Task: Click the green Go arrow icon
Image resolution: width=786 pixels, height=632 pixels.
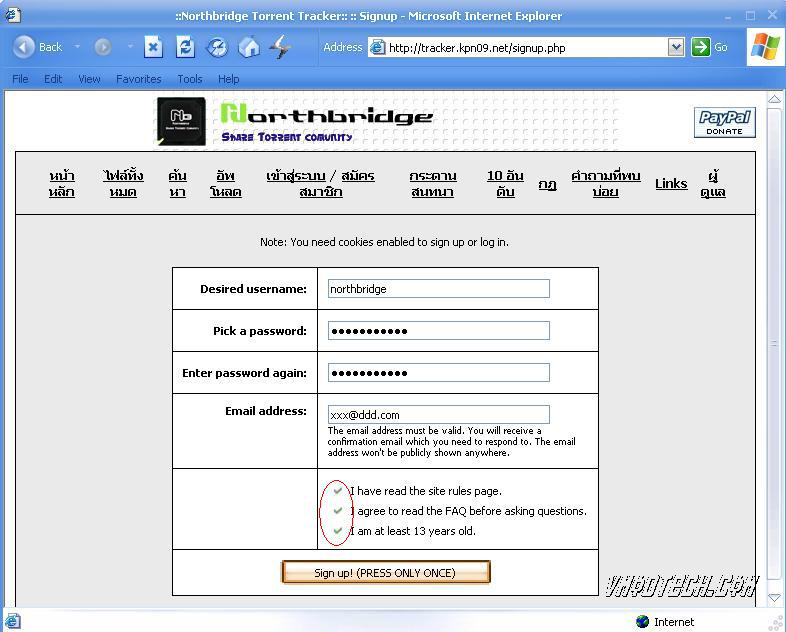Action: point(700,47)
